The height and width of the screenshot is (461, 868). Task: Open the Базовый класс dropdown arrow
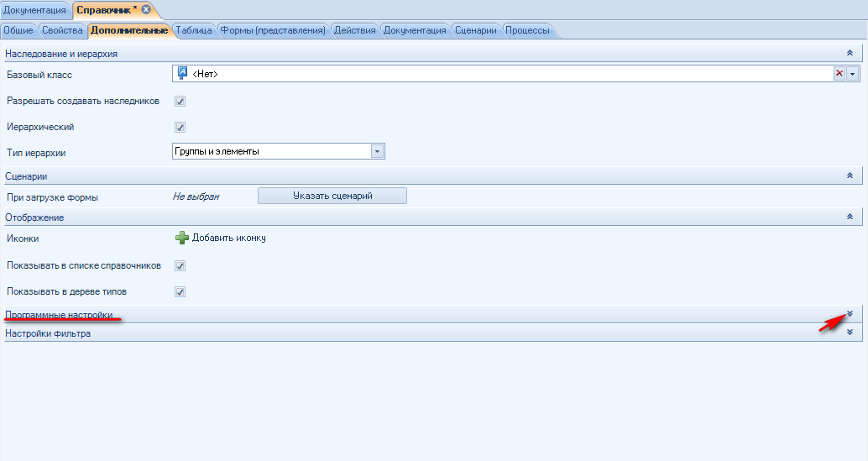pyautogui.click(x=853, y=74)
